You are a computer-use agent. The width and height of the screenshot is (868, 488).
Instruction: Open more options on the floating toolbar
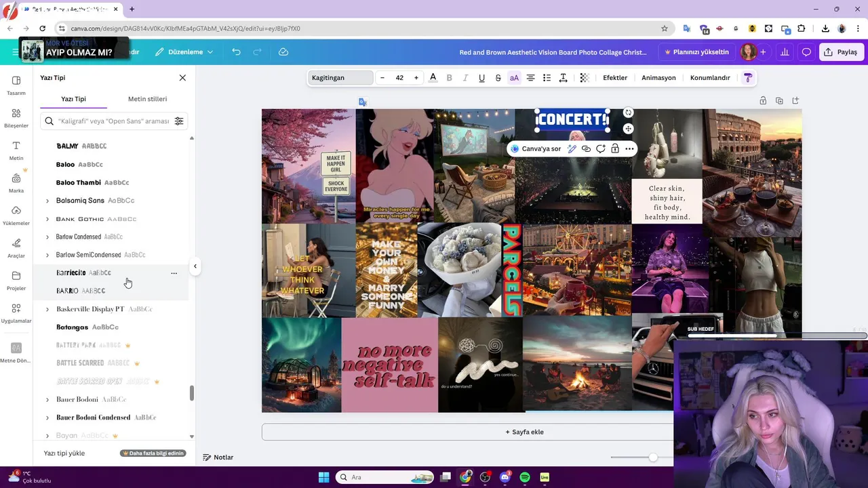tap(629, 148)
